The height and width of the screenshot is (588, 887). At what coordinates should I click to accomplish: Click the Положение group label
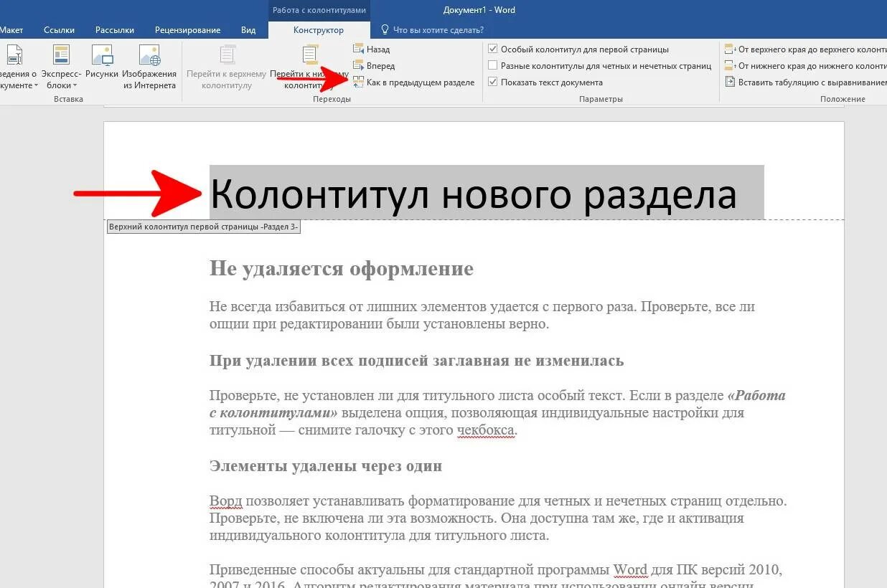pos(843,99)
